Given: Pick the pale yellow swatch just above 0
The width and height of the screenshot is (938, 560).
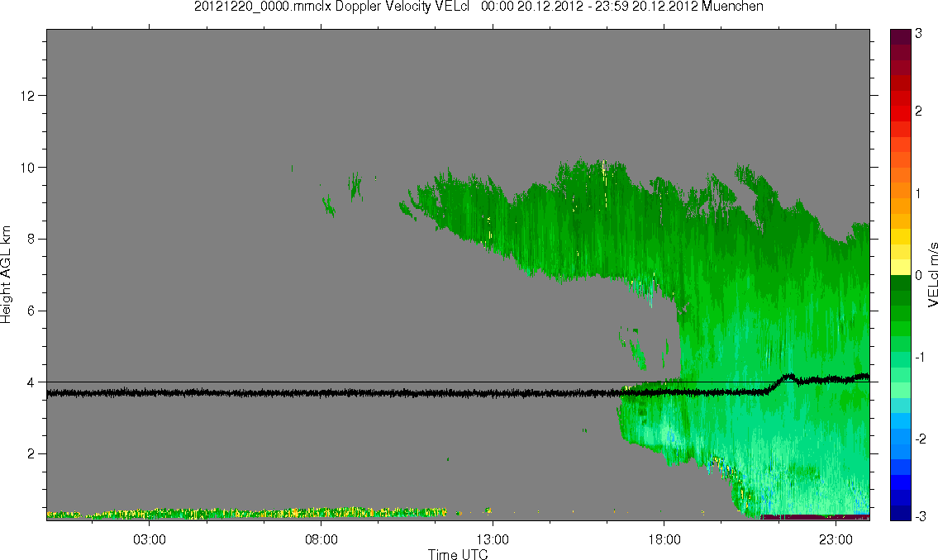Looking at the screenshot, I should 900,267.
